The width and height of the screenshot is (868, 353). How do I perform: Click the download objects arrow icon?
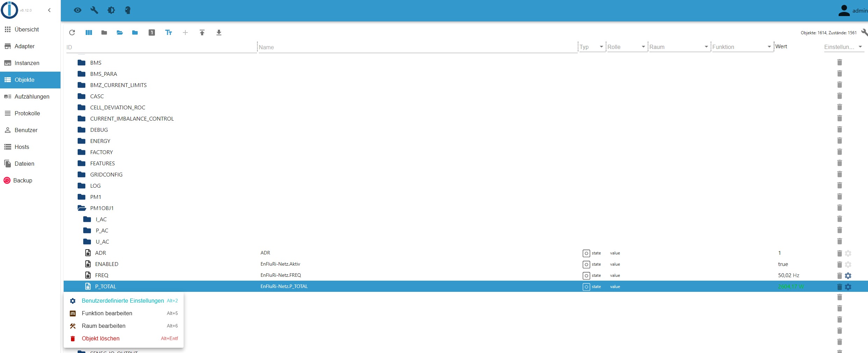pos(219,33)
